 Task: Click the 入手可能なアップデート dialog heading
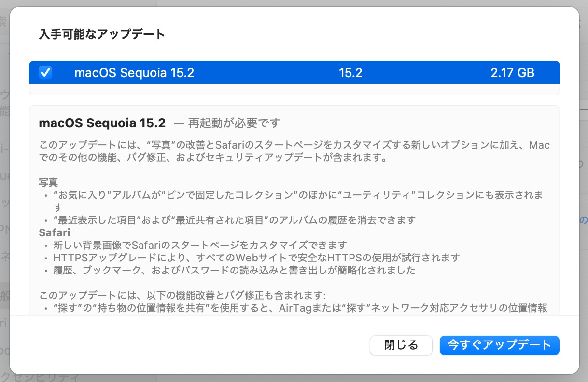102,34
